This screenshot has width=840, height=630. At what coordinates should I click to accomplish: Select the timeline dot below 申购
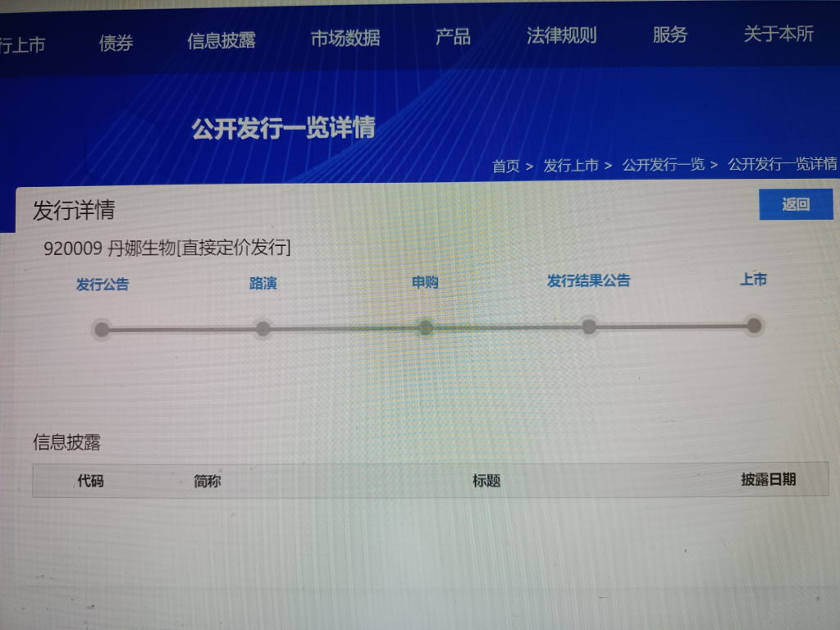coord(425,327)
